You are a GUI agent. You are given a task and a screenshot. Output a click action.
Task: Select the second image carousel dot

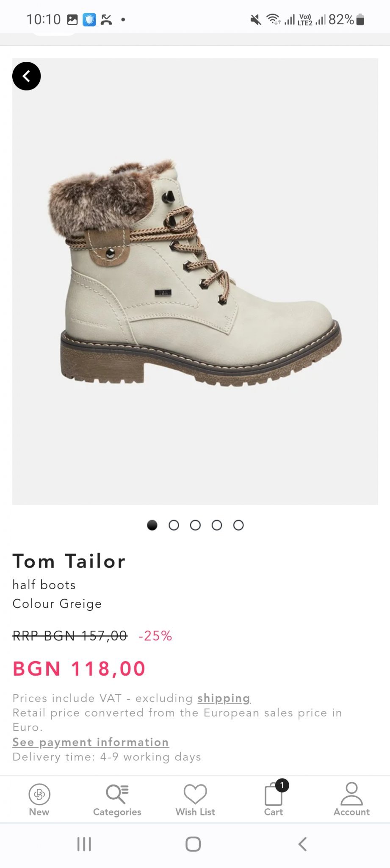click(x=174, y=525)
